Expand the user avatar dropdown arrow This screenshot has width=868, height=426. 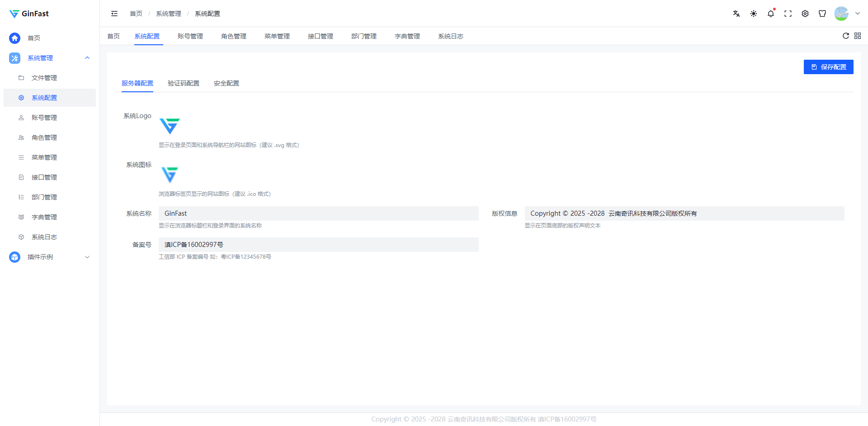(858, 14)
